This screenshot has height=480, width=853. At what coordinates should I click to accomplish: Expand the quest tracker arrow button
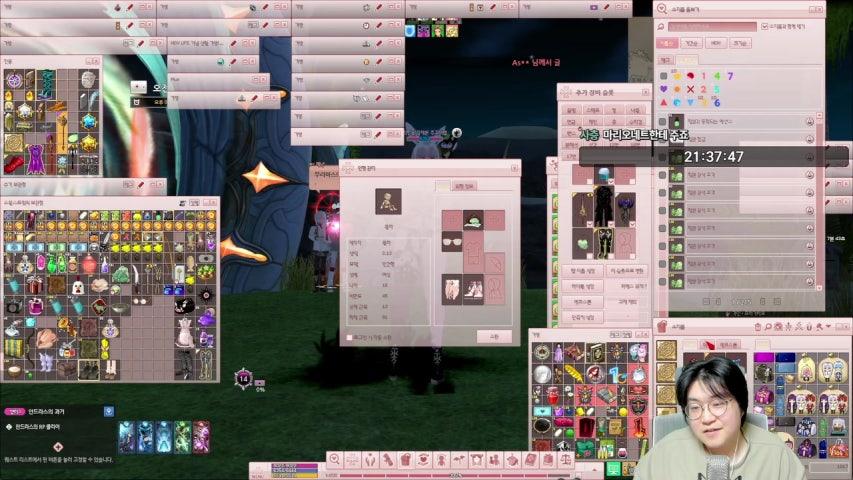click(x=109, y=411)
